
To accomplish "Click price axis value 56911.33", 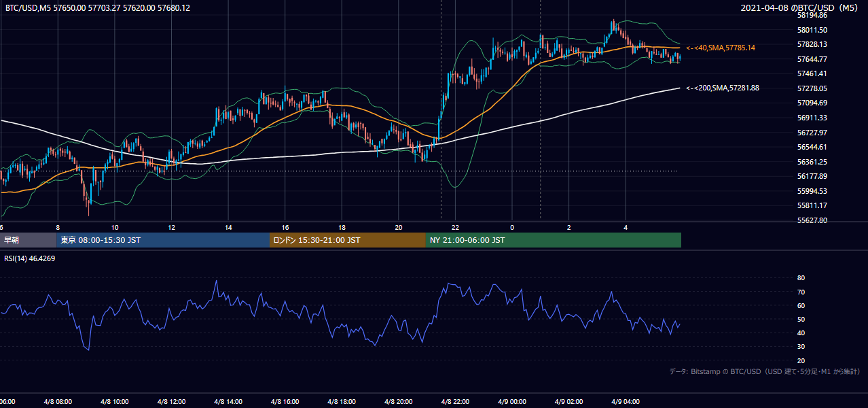I will [x=812, y=118].
